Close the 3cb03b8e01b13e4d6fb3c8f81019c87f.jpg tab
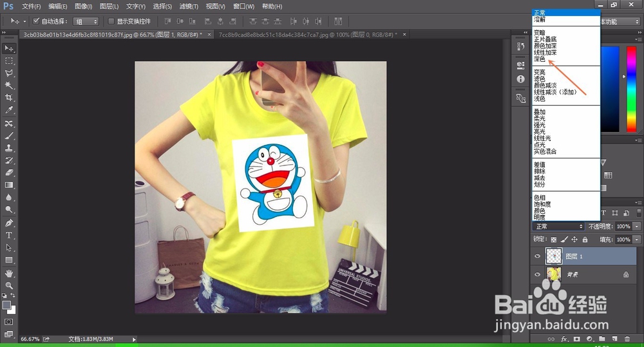 pyautogui.click(x=209, y=35)
